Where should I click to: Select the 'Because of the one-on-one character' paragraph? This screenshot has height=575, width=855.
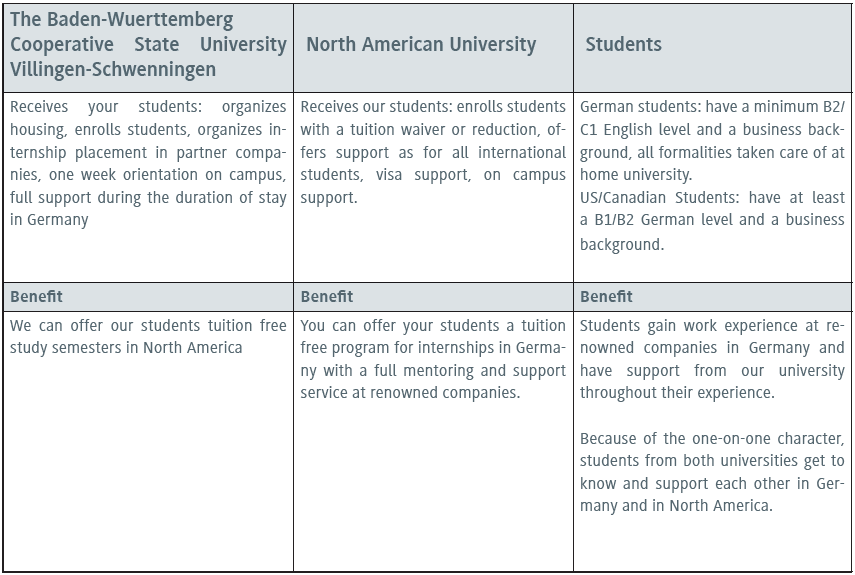[712, 472]
